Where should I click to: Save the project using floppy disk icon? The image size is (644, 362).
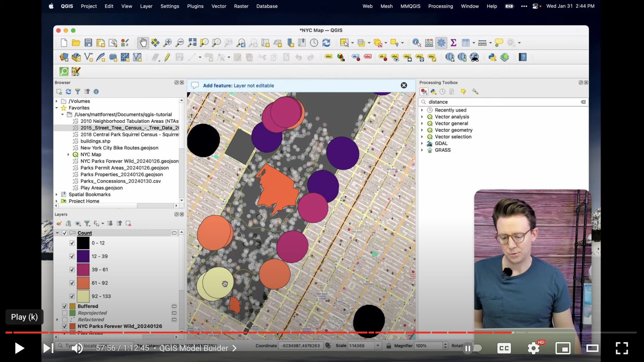(88, 43)
